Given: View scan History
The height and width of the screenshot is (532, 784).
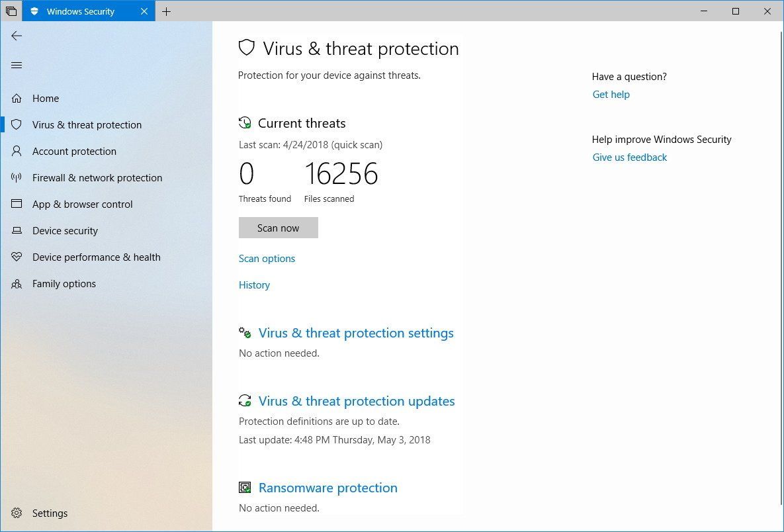Looking at the screenshot, I should pyautogui.click(x=254, y=285).
